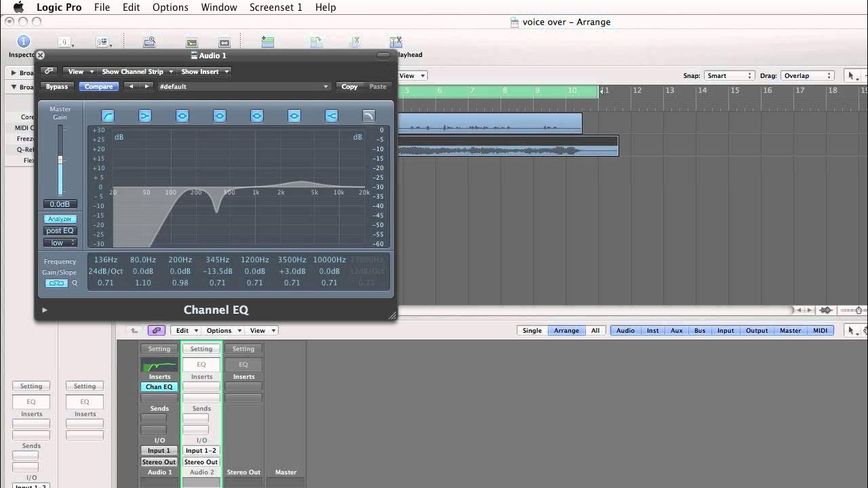Click the mixer's up-arrow hierarchy icon
The height and width of the screenshot is (488, 868).
(x=134, y=331)
